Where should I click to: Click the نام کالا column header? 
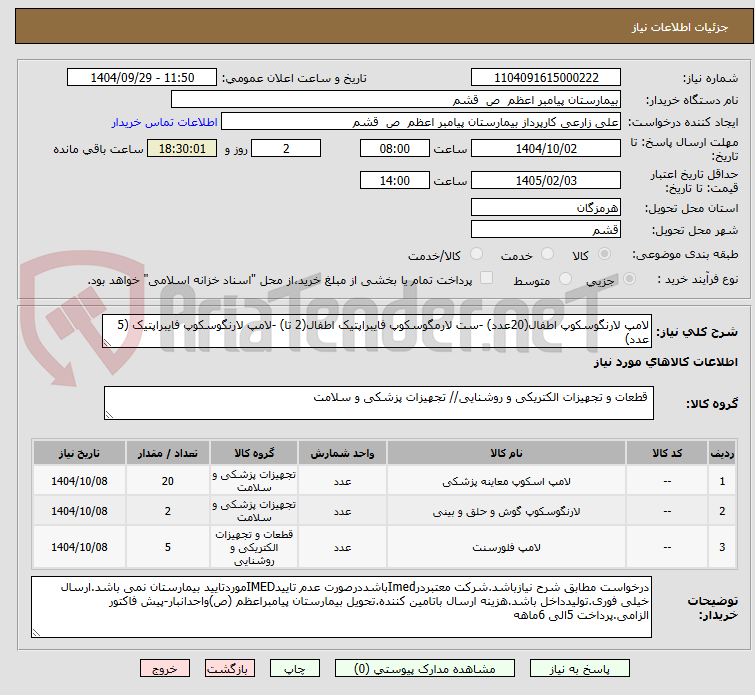pyautogui.click(x=506, y=453)
